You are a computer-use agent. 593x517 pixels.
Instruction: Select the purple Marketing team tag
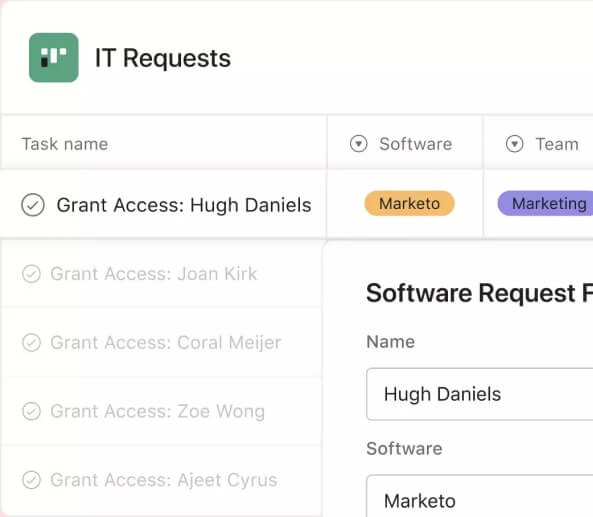(545, 203)
